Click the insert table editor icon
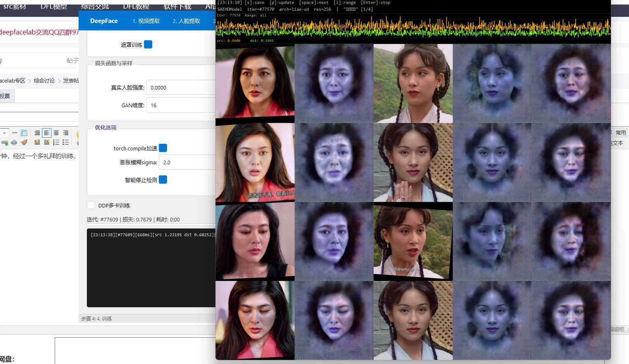Screen dimensions: 629x364 (24, 133)
